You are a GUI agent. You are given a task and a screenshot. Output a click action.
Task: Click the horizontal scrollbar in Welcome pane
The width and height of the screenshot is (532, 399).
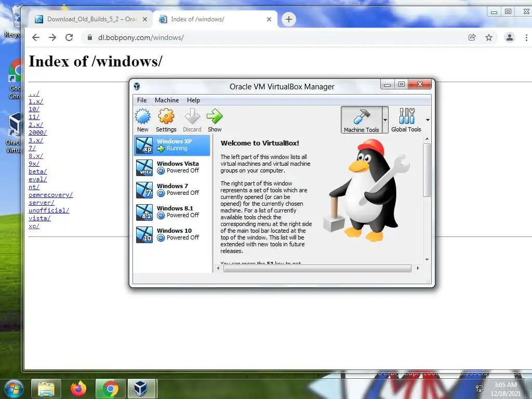[x=317, y=269]
